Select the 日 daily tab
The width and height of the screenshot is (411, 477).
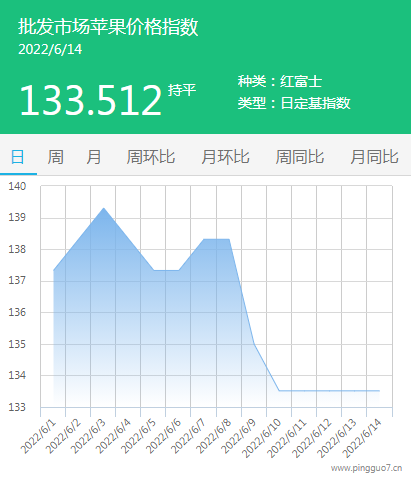[x=18, y=157]
